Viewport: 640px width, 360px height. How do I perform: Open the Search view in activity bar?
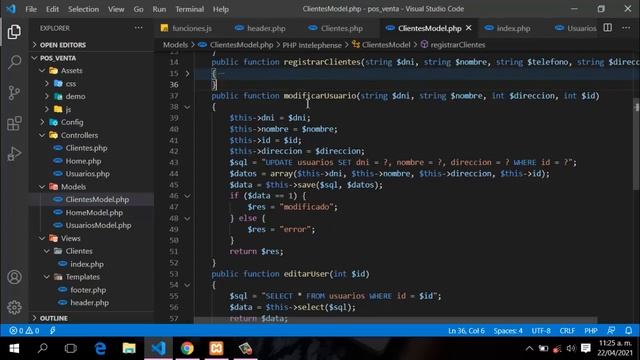pyautogui.click(x=14, y=62)
